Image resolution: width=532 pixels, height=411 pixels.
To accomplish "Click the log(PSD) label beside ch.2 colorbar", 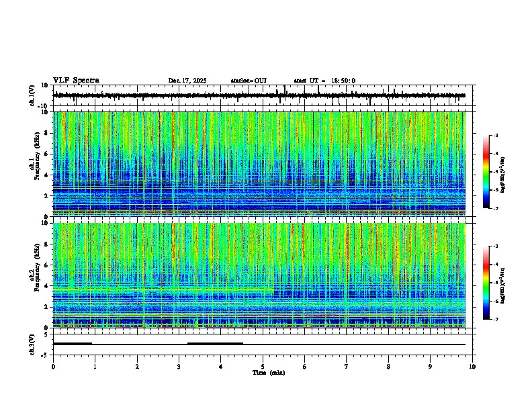I will [x=503, y=285].
